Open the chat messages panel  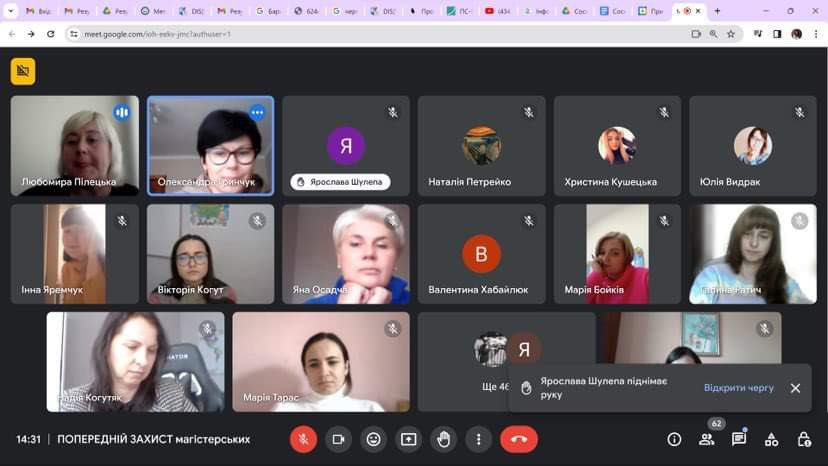click(x=739, y=439)
